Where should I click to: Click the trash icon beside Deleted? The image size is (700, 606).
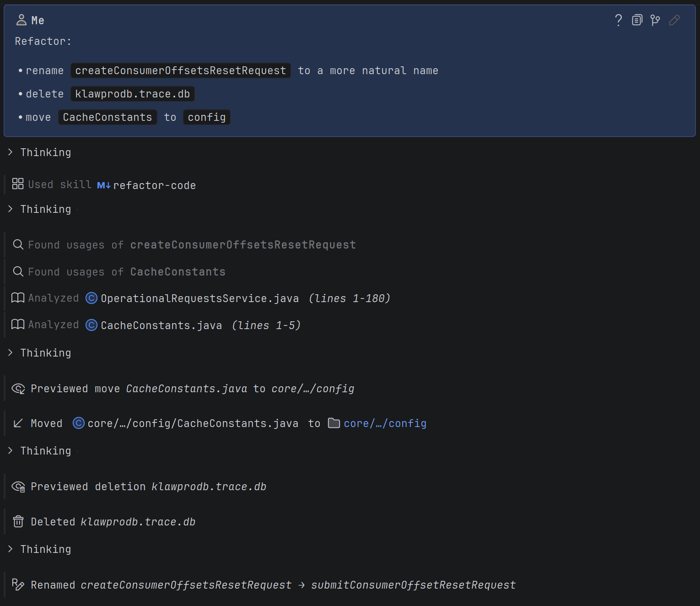18,521
